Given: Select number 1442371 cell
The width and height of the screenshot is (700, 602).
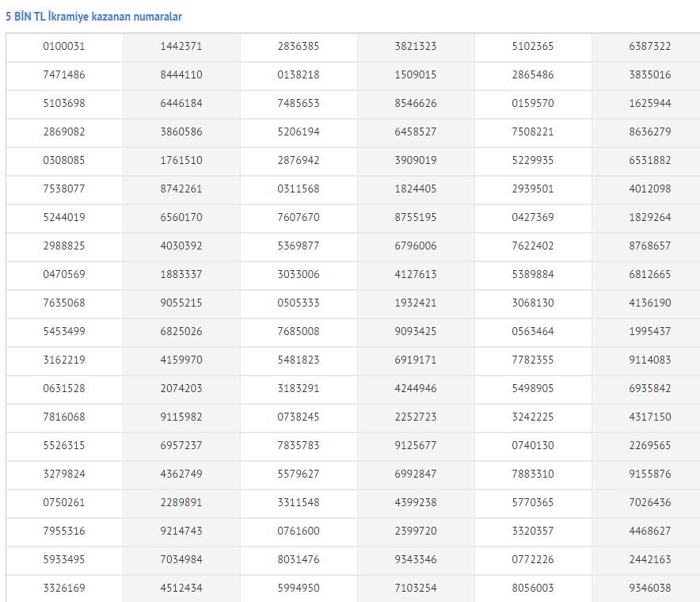Looking at the screenshot, I should (x=181, y=46).
